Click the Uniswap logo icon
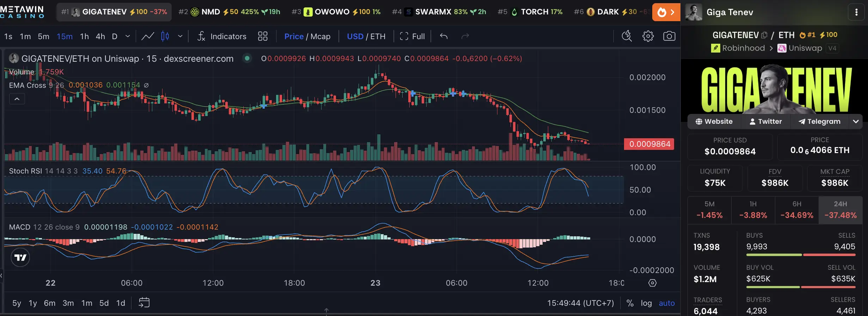Screen dimensions: 868x316 pos(782,48)
